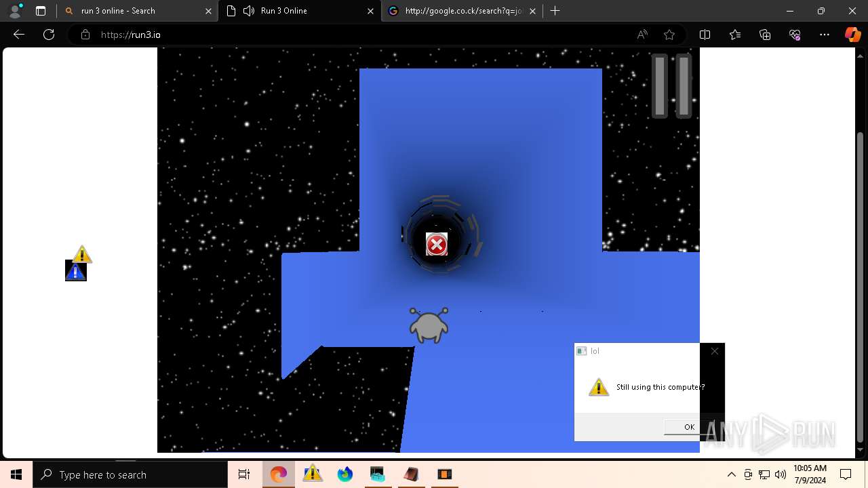Open warning-icon app in taskbar
The image size is (868, 488).
313,474
